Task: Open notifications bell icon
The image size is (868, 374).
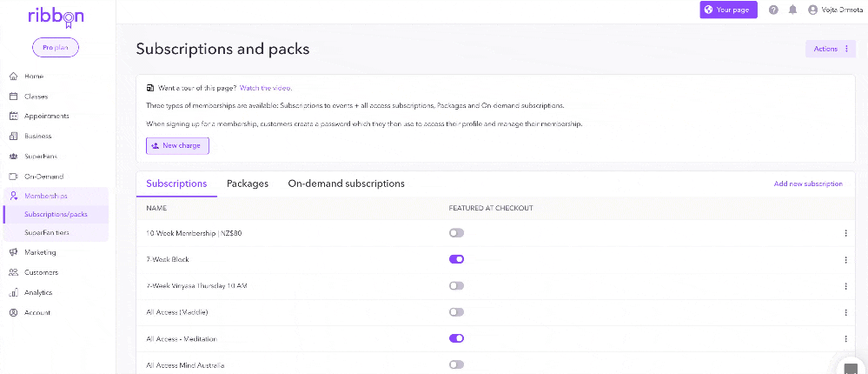Action: tap(792, 10)
